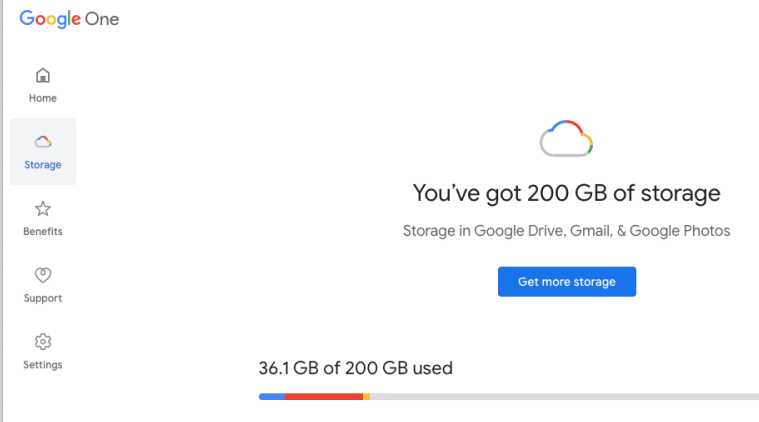Viewport: 759px width, 422px height.
Task: Open the Settings text label
Action: click(x=43, y=365)
